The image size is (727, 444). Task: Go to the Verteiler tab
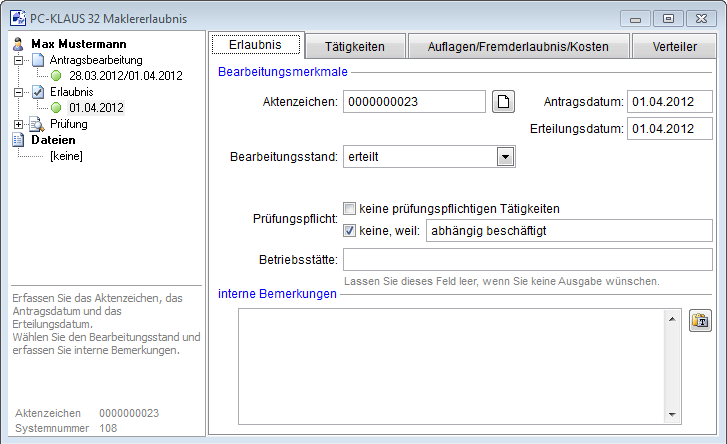pos(675,46)
